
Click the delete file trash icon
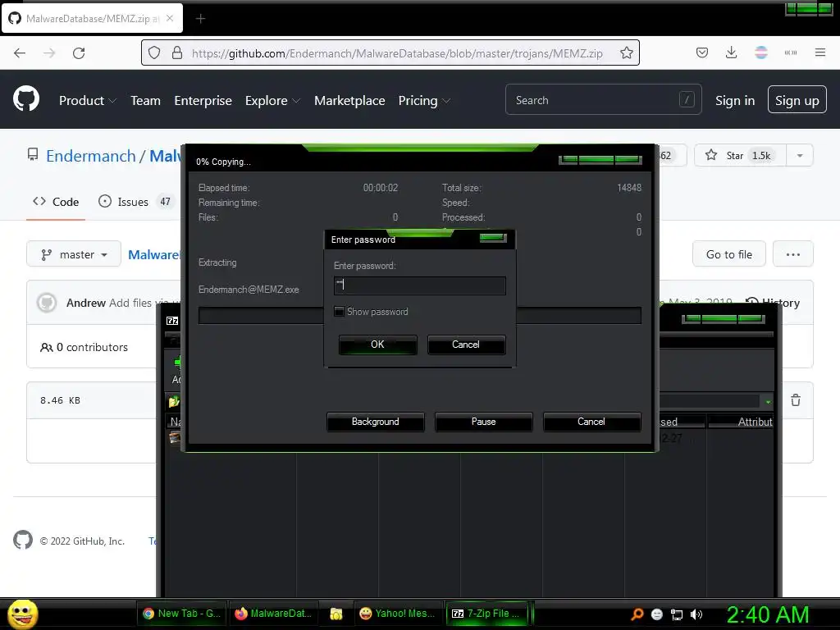pos(796,400)
